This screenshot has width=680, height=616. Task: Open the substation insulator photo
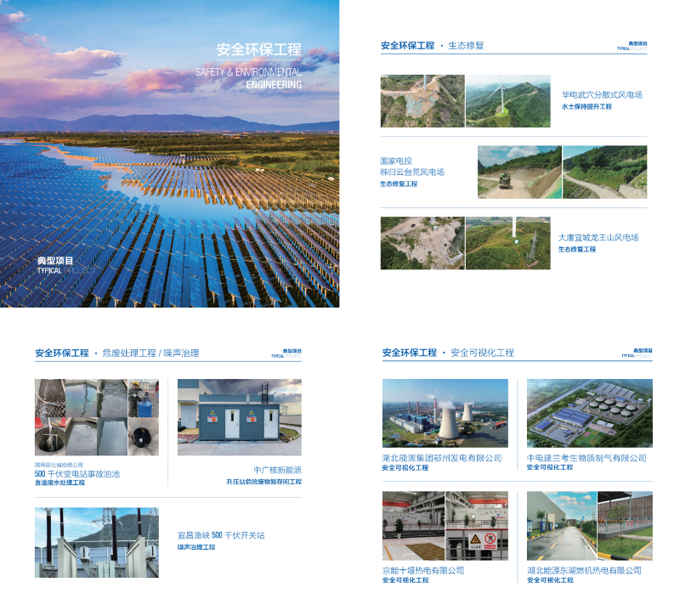(96, 543)
